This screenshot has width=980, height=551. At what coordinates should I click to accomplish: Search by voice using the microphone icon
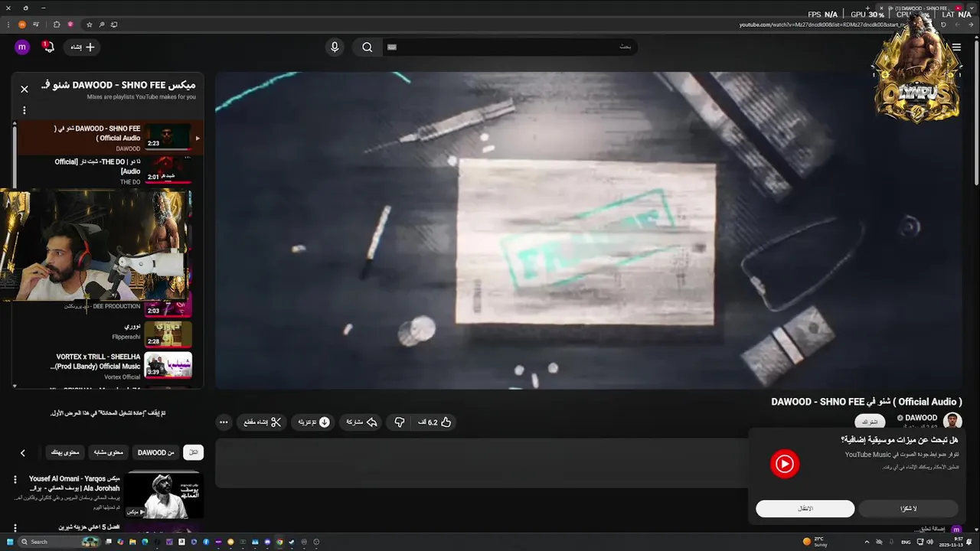coord(335,47)
